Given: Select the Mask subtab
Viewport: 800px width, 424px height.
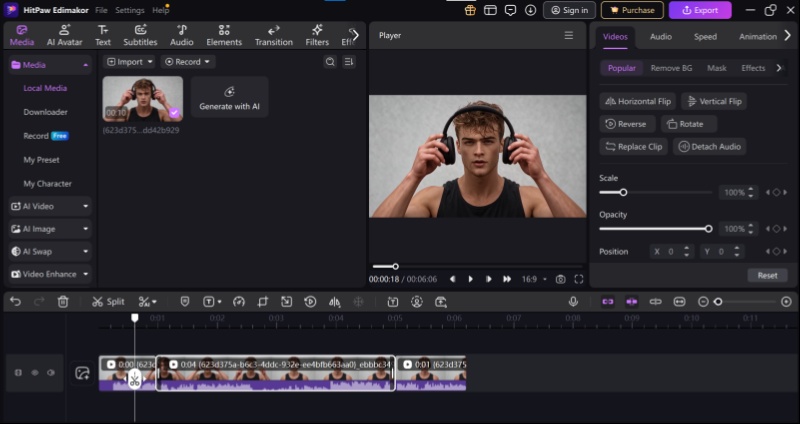Looking at the screenshot, I should point(717,68).
